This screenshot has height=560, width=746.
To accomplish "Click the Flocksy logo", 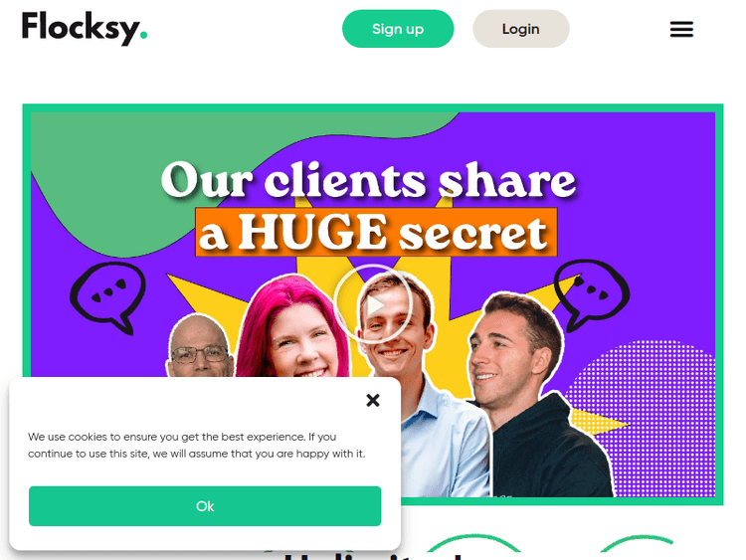I will (85, 28).
